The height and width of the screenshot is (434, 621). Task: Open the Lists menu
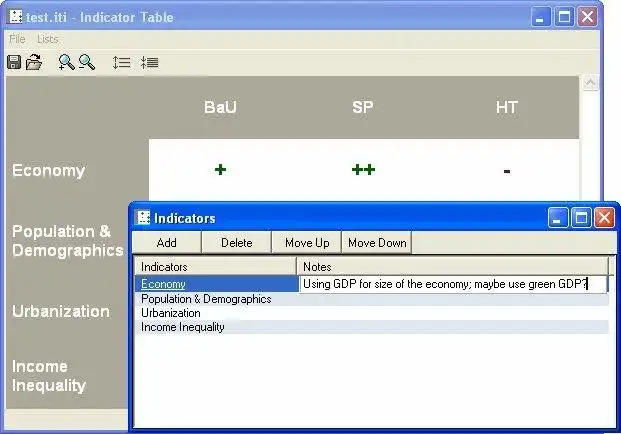[x=48, y=39]
